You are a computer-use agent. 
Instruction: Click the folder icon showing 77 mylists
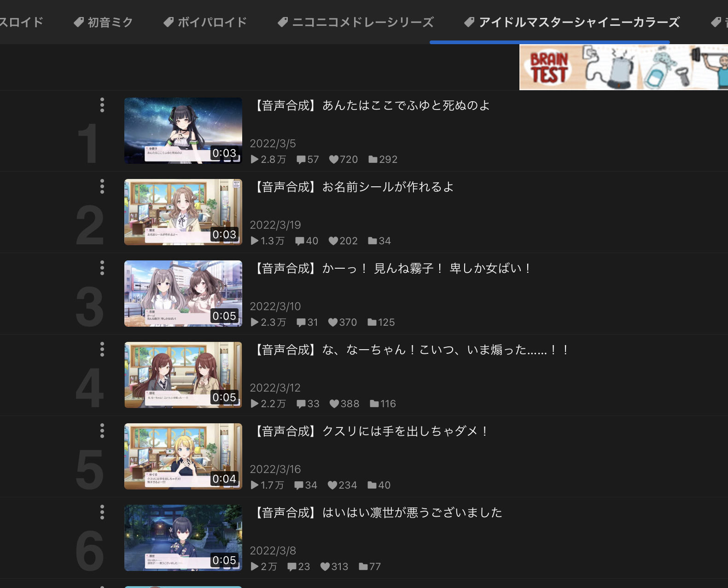(x=363, y=566)
